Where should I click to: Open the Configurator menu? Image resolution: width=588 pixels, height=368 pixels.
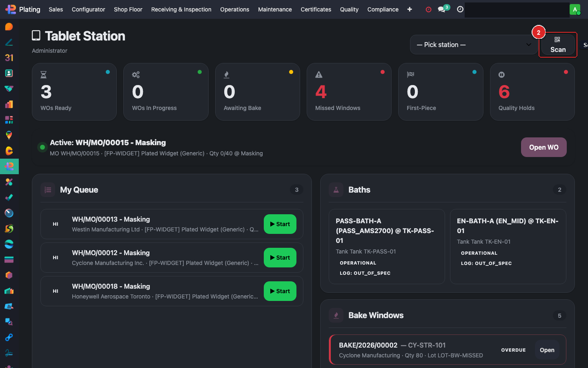(x=88, y=9)
